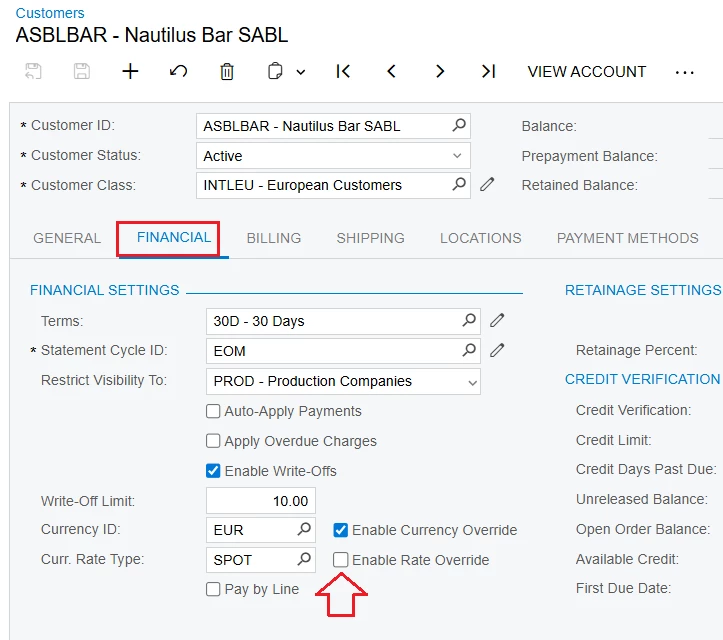This screenshot has width=723, height=640.
Task: Add a new customer record with plus icon
Action: click(130, 71)
